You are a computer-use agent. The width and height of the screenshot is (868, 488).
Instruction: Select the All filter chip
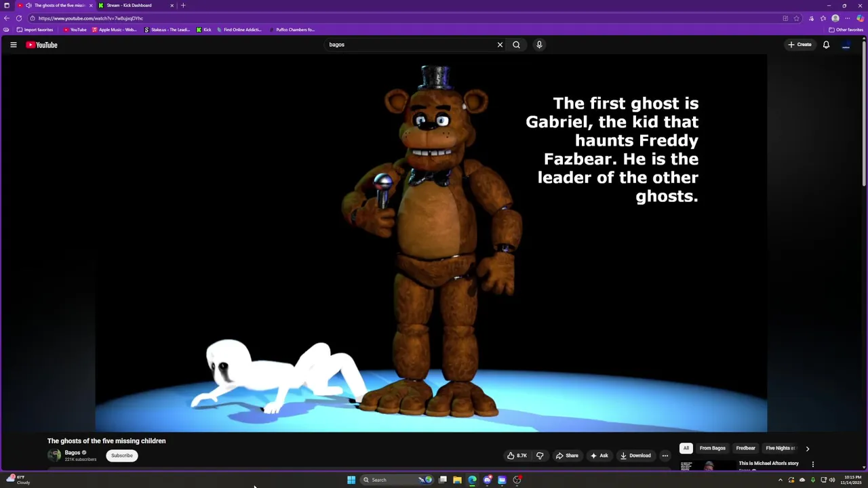pos(686,448)
